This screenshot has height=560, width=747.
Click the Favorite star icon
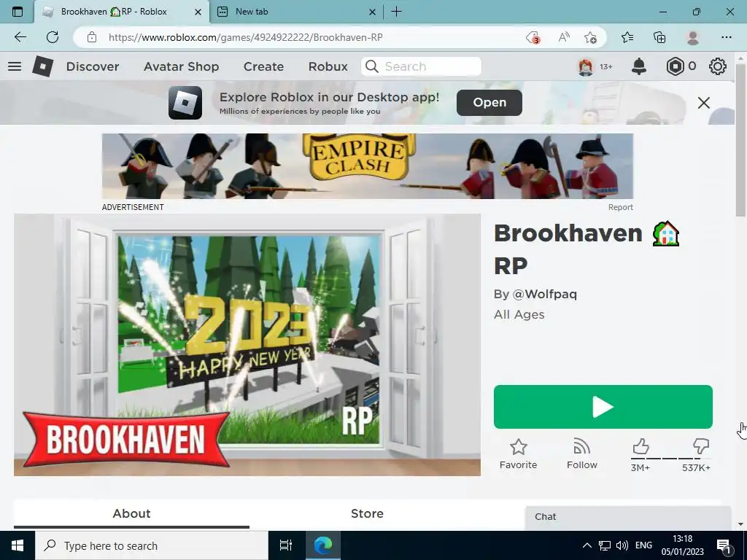coord(519,447)
